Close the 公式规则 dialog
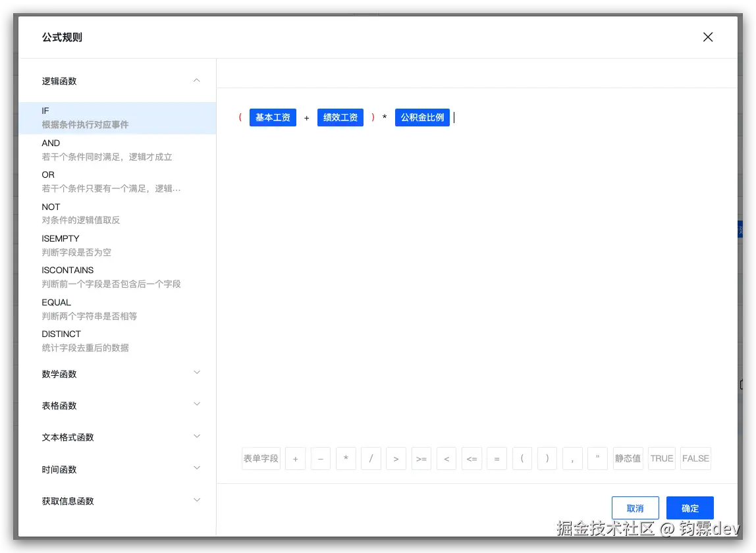Screen dimensions: 756x553 (707, 37)
